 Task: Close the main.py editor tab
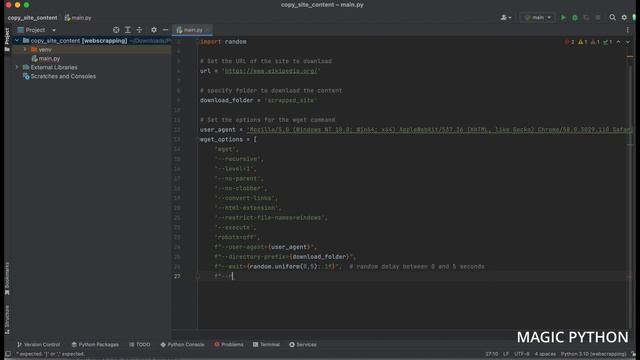point(208,30)
